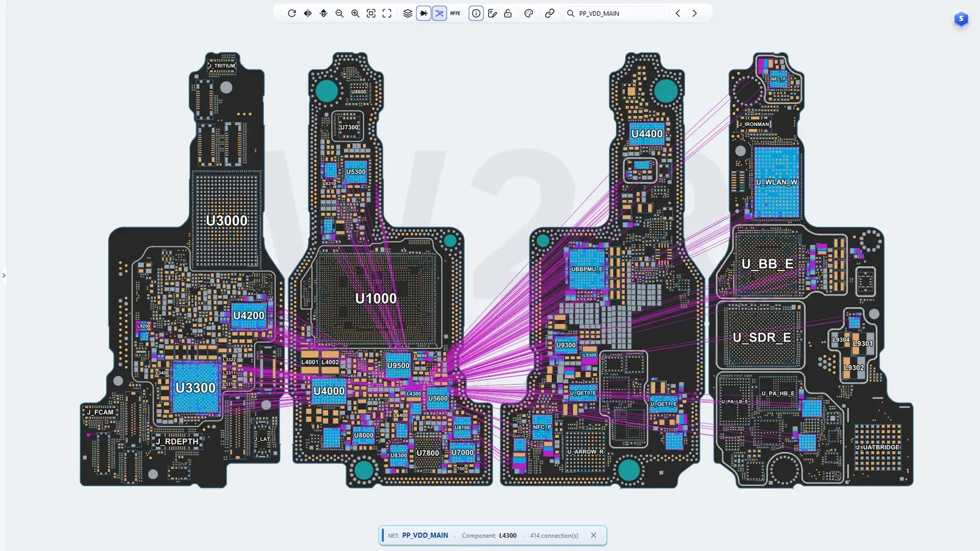Open the blue shield badge
Screen dimensions: 980x551
coord(961,20)
